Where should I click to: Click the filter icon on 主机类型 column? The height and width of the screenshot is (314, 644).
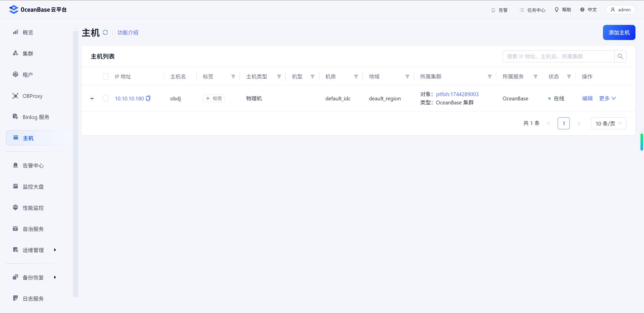(279, 76)
